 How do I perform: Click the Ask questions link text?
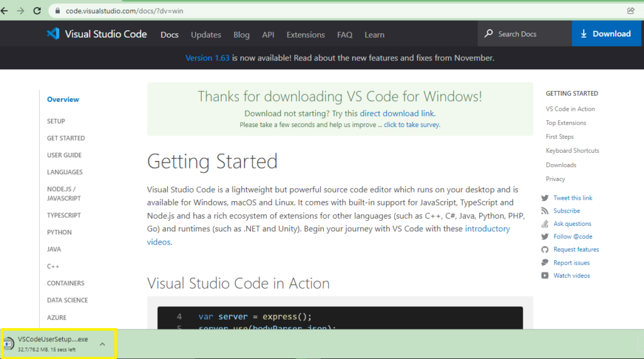[572, 224]
